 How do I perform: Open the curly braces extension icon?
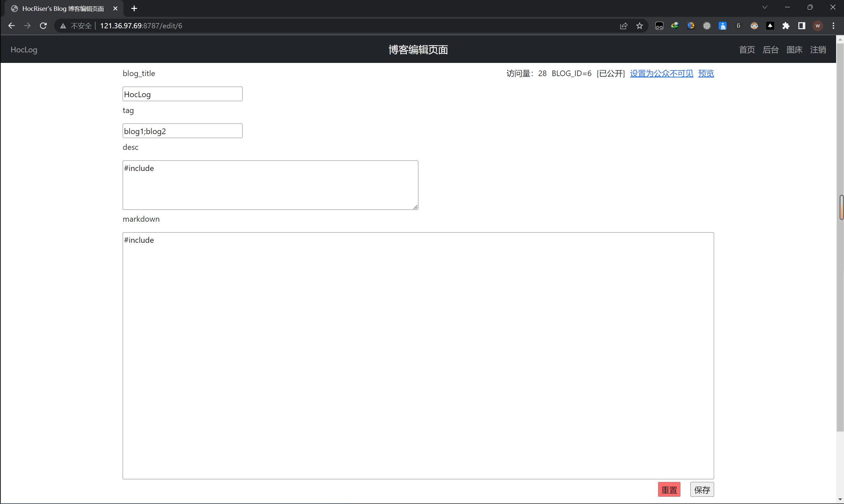[738, 26]
